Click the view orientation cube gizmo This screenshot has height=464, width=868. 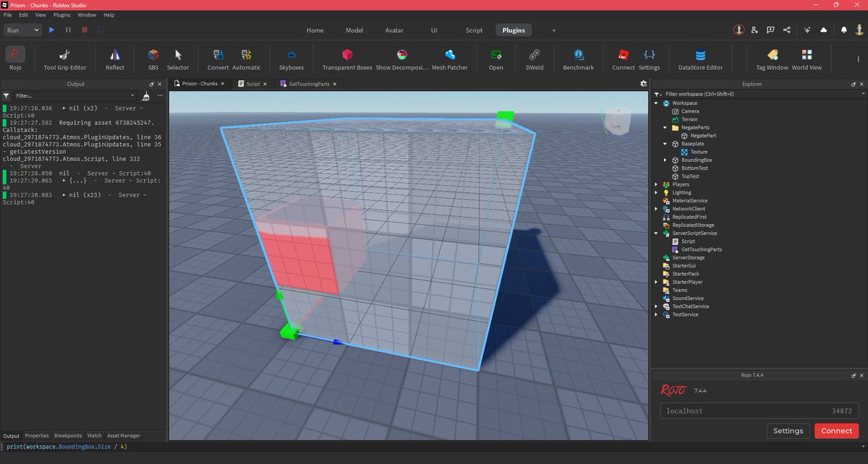pos(616,121)
